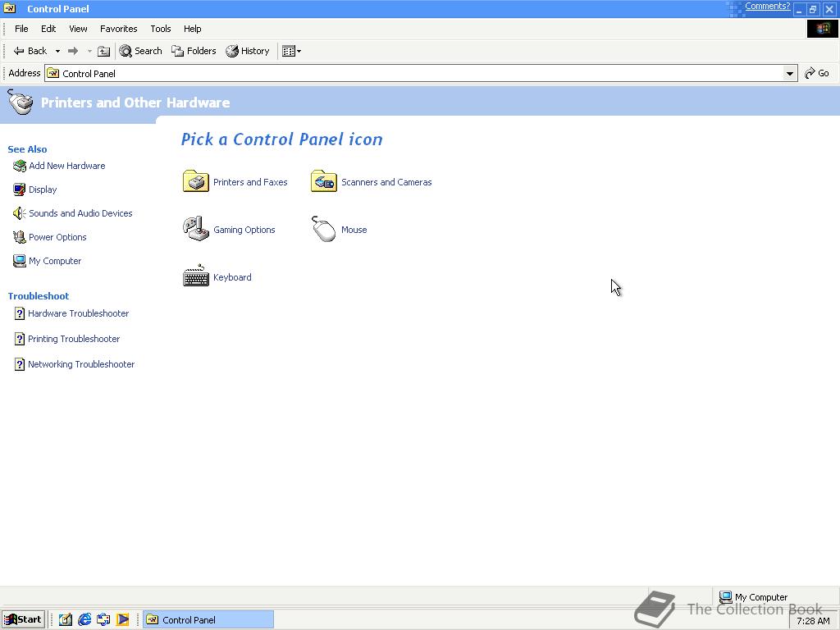
Task: Click the Gaming Options link text
Action: (244, 230)
